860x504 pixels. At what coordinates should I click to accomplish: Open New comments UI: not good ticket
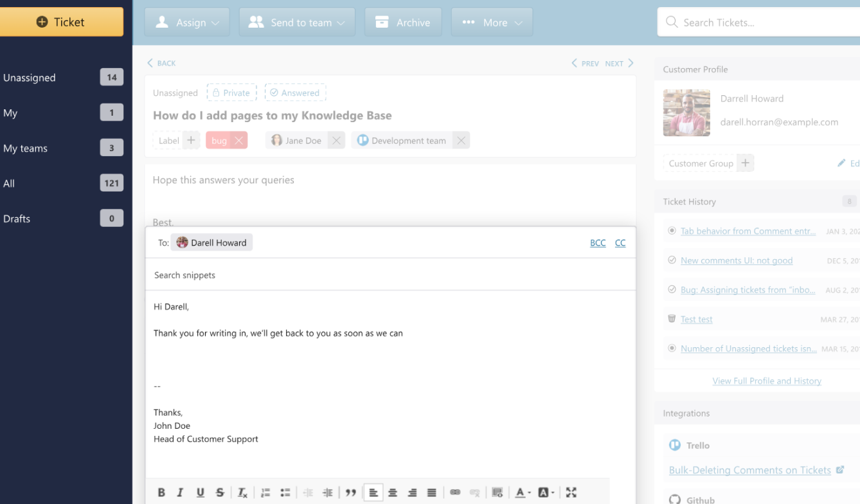[x=737, y=260]
